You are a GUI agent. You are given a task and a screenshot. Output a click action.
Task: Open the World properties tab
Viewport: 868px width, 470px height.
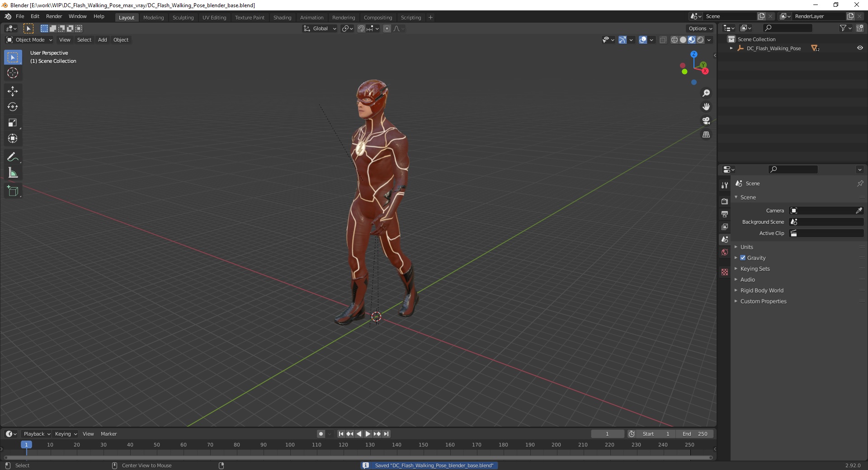[x=725, y=252]
